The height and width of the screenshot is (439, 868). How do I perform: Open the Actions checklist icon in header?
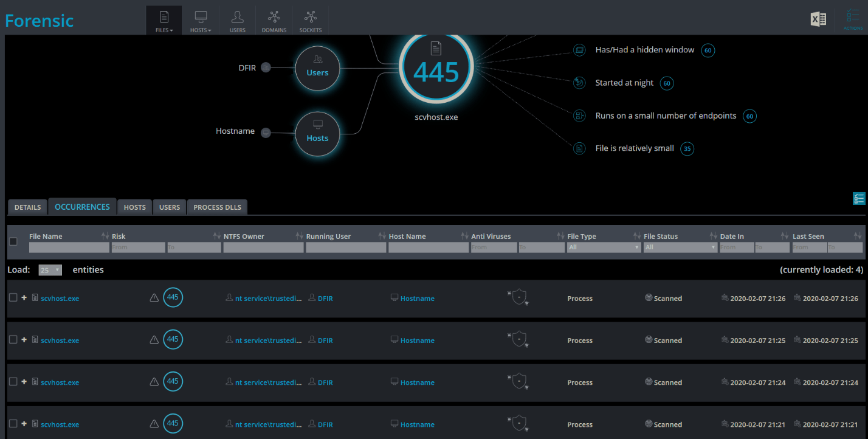point(853,19)
